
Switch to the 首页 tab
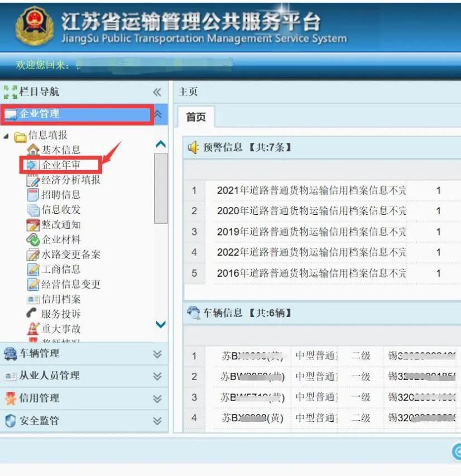[x=196, y=117]
